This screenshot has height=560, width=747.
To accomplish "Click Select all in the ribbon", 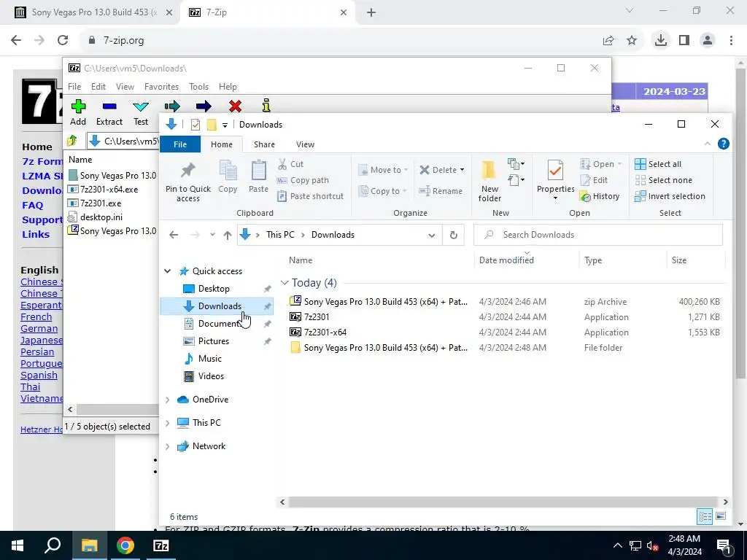I will click(x=659, y=164).
